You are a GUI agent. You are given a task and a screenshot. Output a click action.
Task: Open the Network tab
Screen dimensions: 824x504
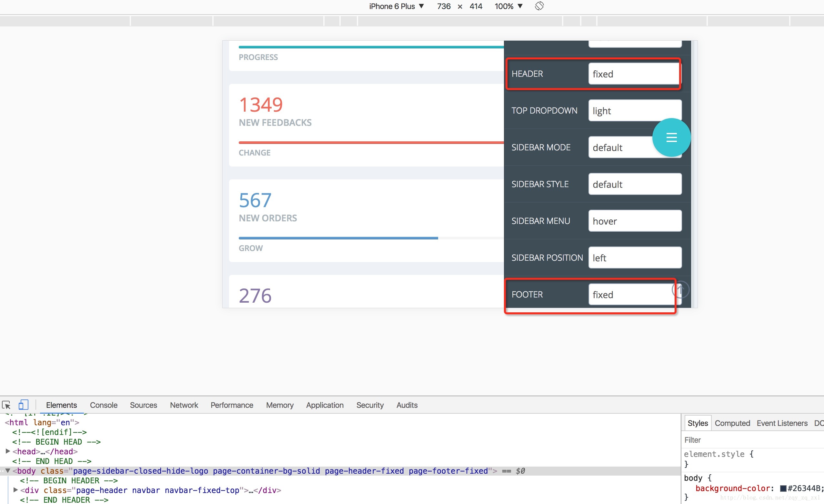click(184, 405)
